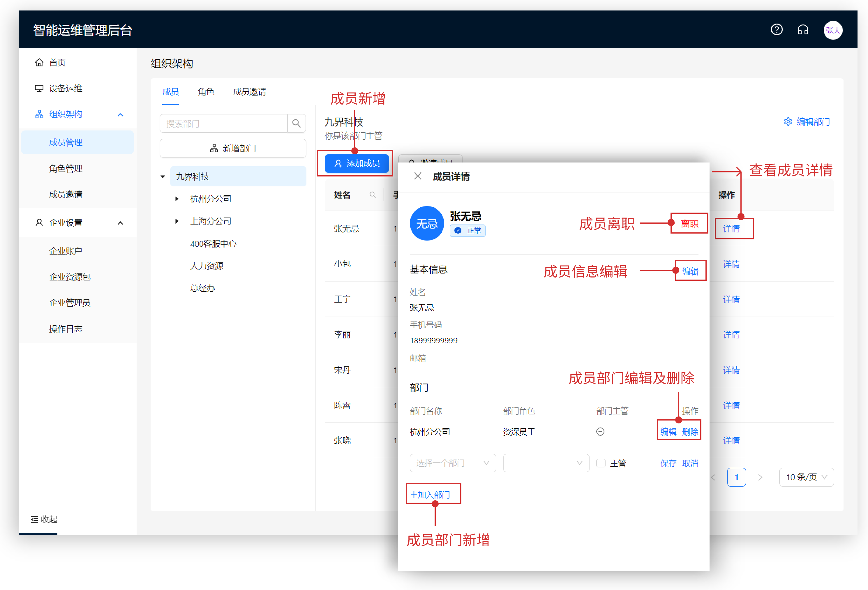Open the 选择一个部门 dropdown

click(x=452, y=463)
